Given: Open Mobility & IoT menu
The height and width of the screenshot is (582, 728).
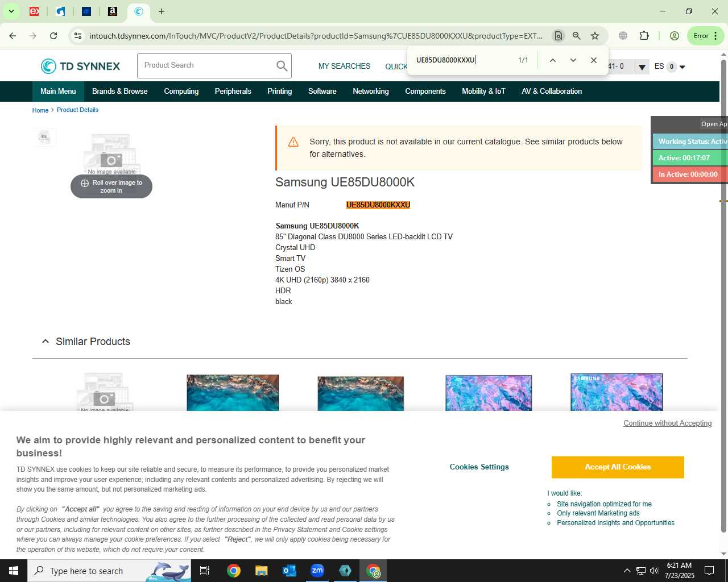Looking at the screenshot, I should tap(483, 92).
